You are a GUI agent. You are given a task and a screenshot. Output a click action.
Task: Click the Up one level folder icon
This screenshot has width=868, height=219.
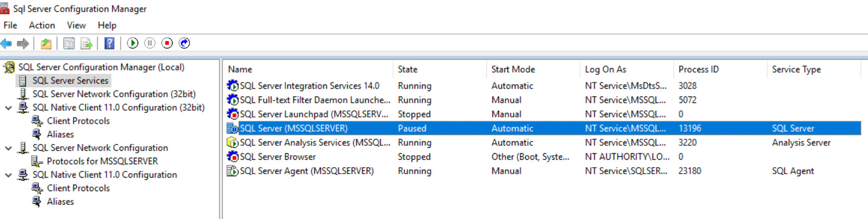[46, 43]
